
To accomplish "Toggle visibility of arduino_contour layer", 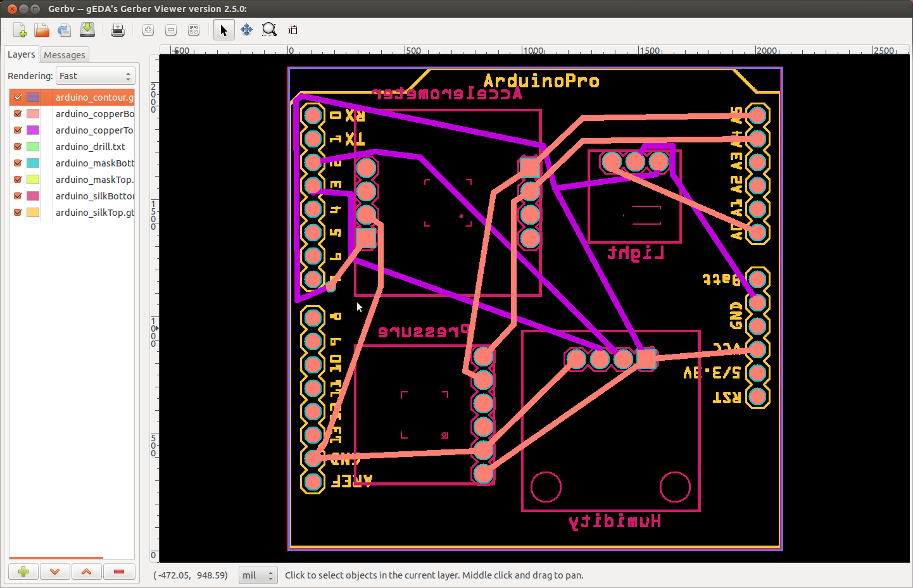I will 18,97.
